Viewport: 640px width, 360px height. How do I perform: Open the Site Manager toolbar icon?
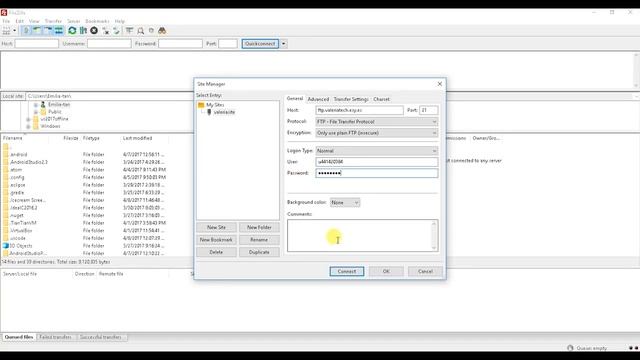coord(6,31)
